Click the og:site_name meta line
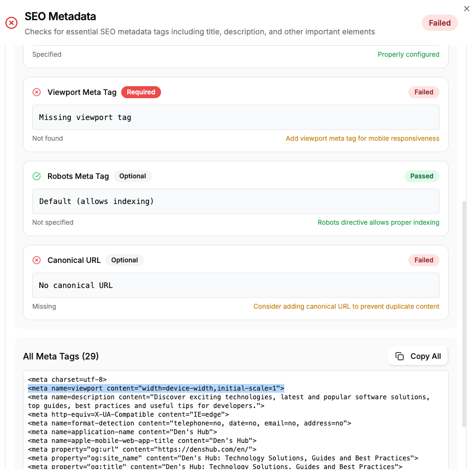 223,459
